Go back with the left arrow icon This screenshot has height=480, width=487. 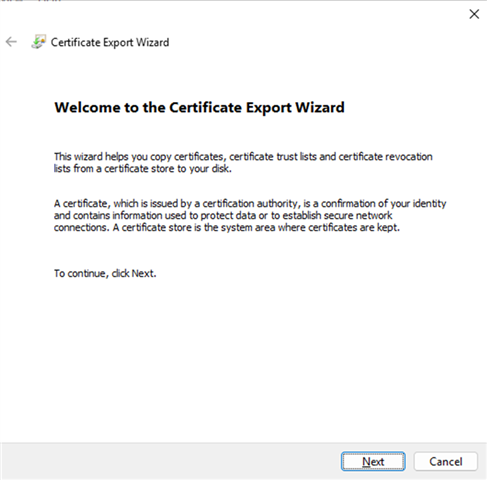click(11, 42)
